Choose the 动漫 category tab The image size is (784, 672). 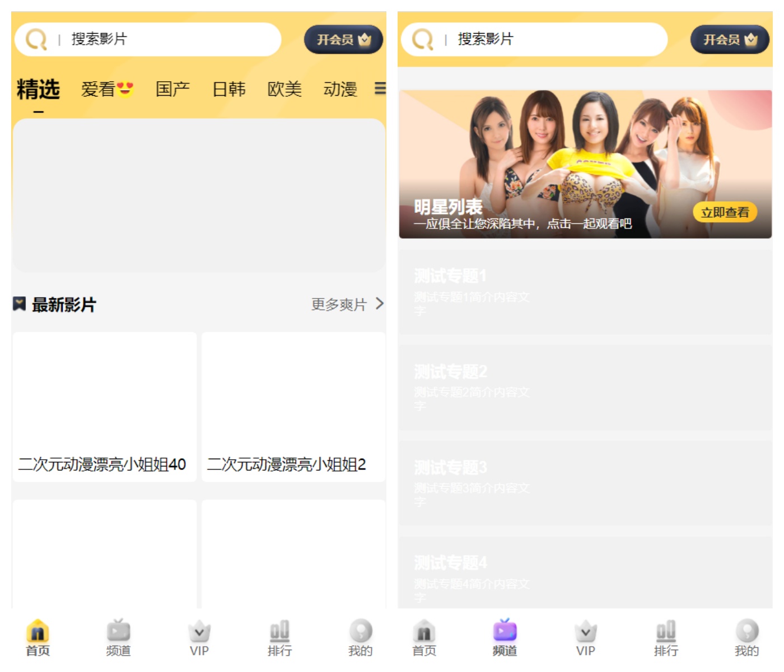point(340,89)
